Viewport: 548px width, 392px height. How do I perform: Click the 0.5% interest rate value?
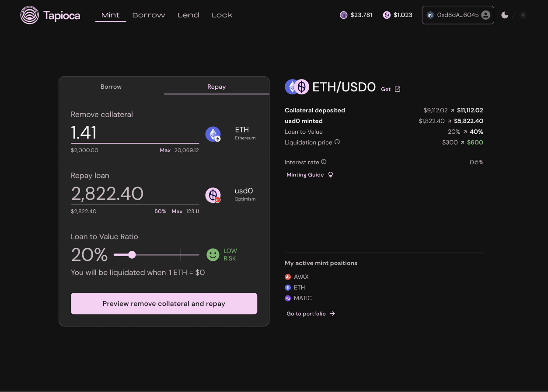(x=476, y=162)
